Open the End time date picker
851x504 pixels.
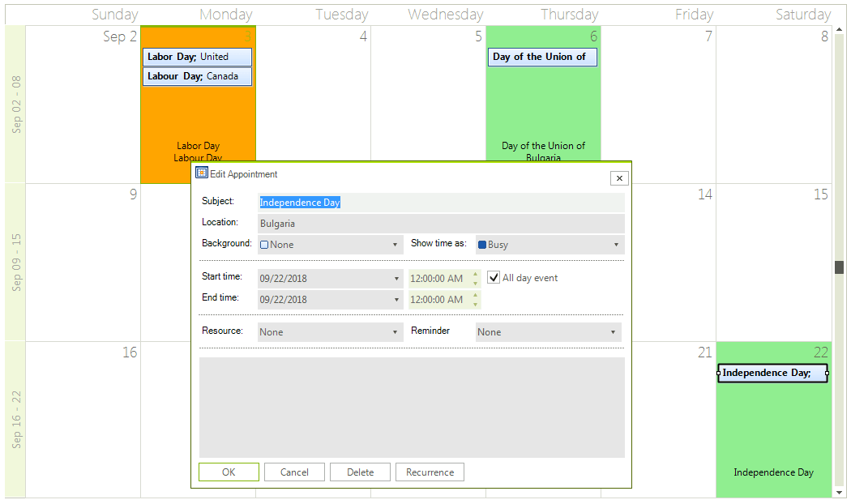[397, 299]
